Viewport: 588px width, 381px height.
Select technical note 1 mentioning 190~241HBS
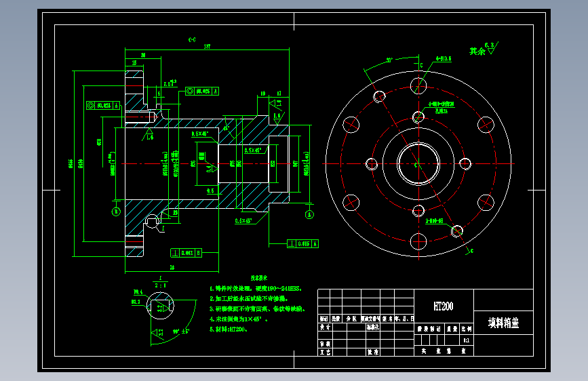coord(256,288)
